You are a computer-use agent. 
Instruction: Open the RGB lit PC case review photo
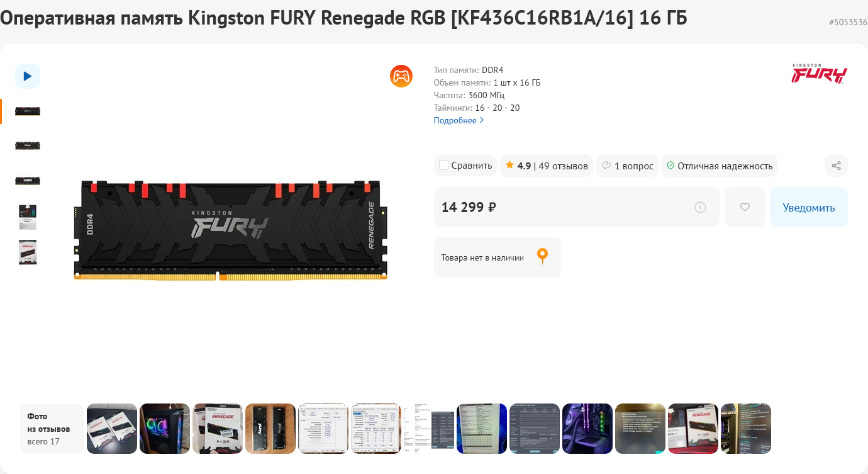click(x=165, y=429)
